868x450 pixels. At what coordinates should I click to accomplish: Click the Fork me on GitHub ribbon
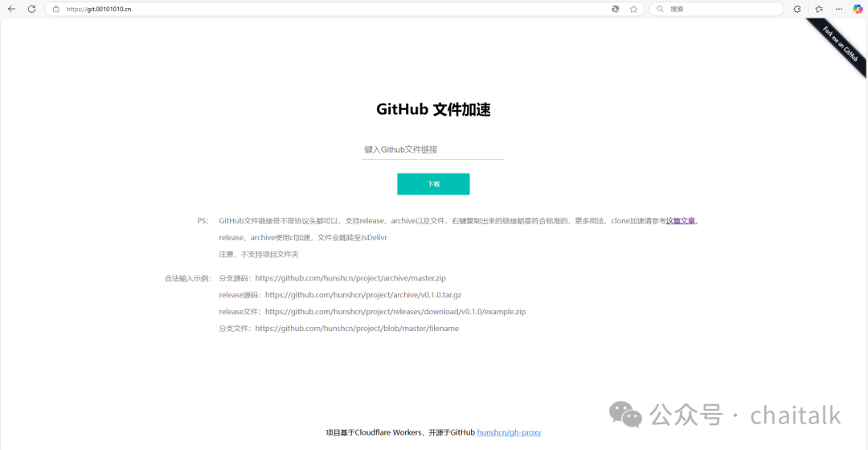(838, 45)
